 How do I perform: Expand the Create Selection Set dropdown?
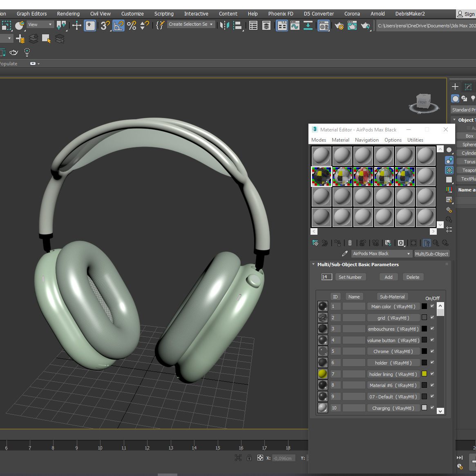pyautogui.click(x=211, y=24)
